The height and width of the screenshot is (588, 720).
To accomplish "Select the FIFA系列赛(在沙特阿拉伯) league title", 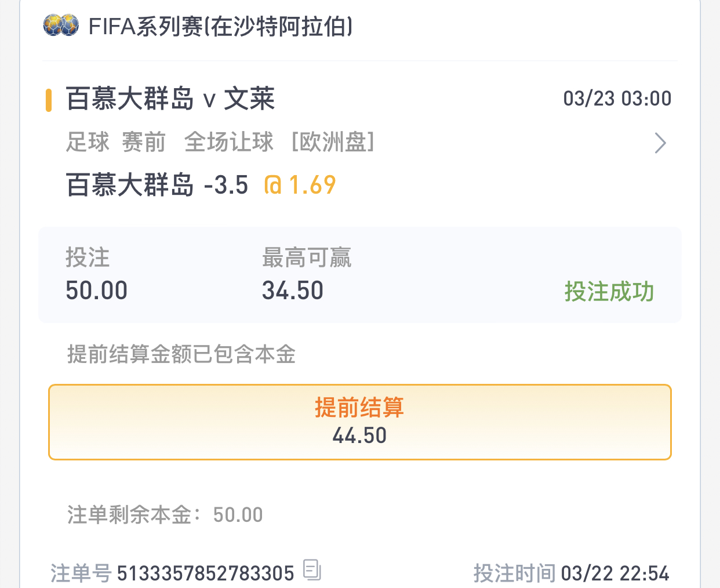I will [x=220, y=27].
